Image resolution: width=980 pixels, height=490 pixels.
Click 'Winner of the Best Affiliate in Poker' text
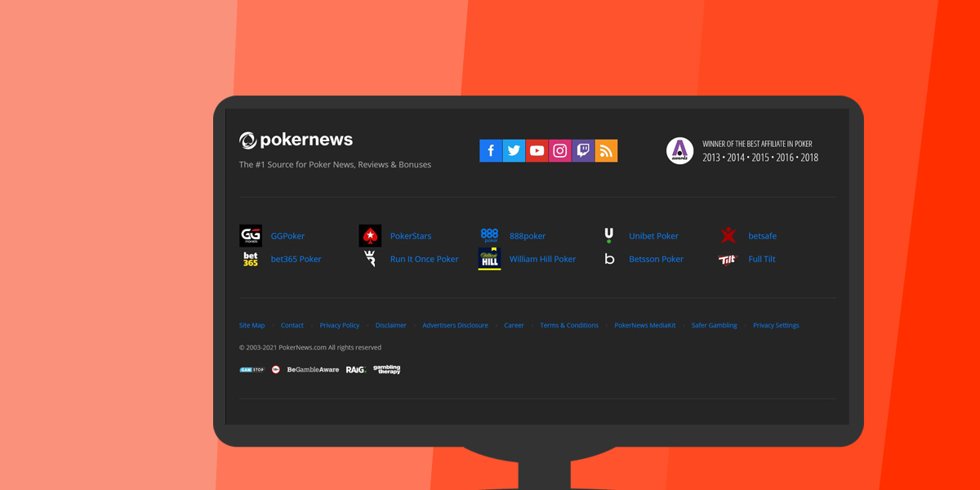click(757, 144)
